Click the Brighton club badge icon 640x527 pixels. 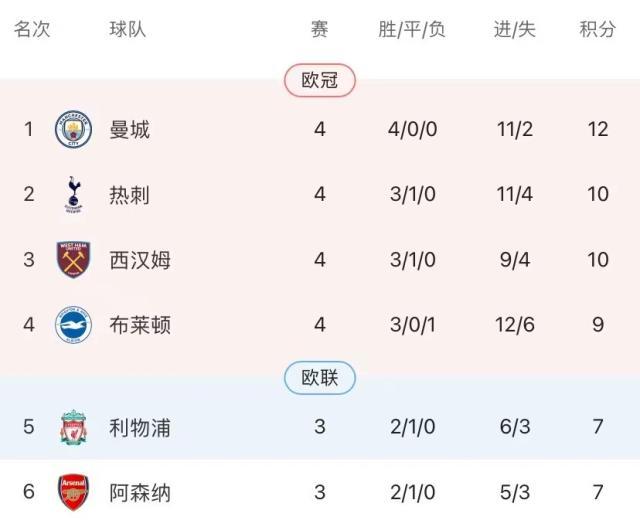pos(74,325)
